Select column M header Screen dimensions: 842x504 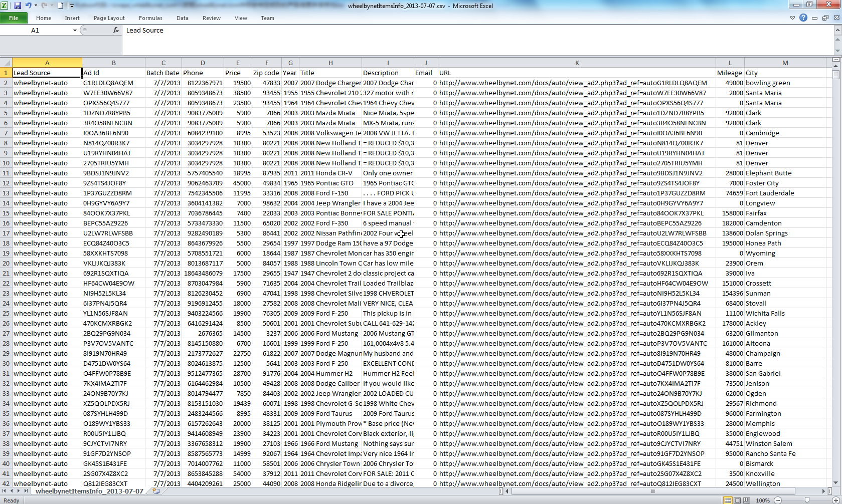point(785,63)
